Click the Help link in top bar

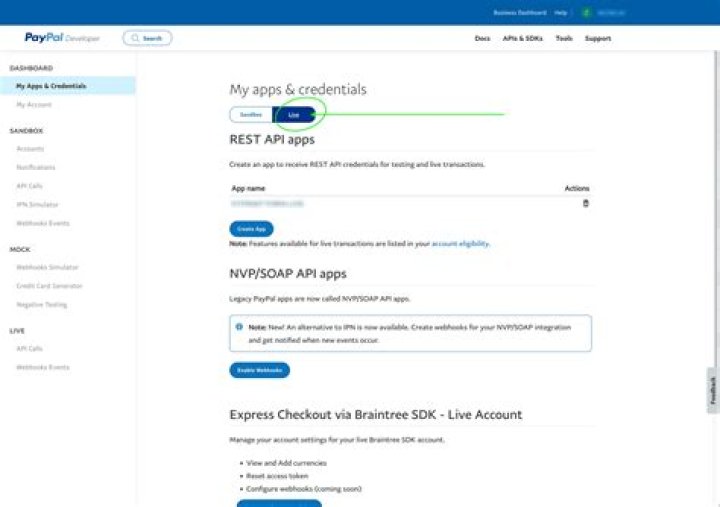click(561, 13)
